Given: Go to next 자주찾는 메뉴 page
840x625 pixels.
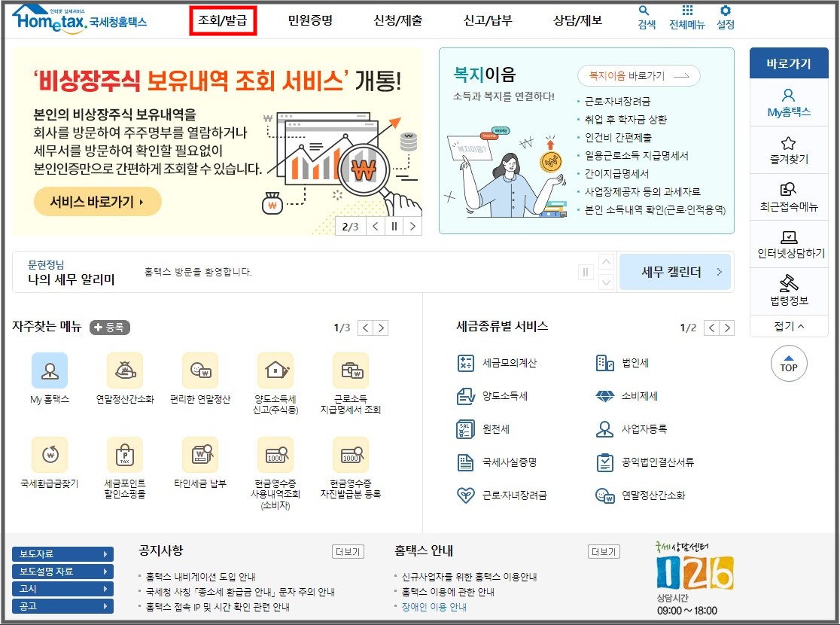Looking at the screenshot, I should [x=381, y=328].
